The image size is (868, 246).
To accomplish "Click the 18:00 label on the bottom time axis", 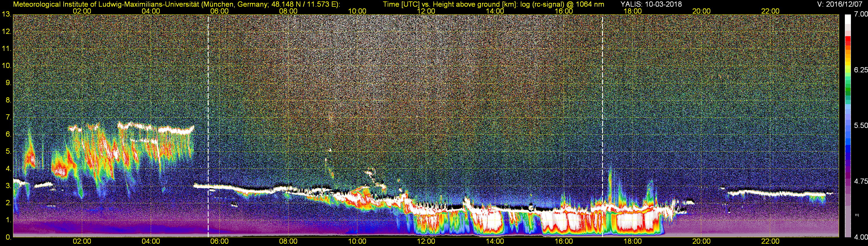I will tap(632, 241).
